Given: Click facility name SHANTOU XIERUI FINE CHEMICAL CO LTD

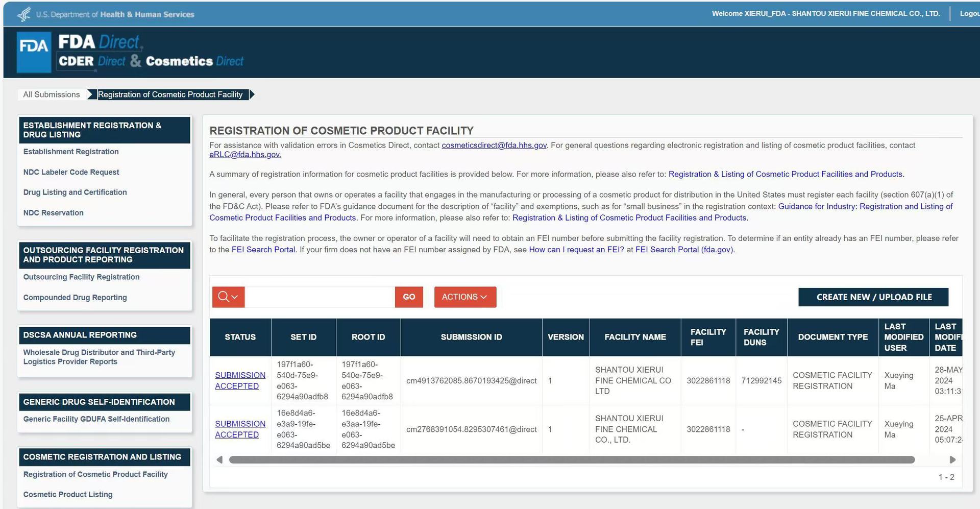Looking at the screenshot, I should coord(633,380).
